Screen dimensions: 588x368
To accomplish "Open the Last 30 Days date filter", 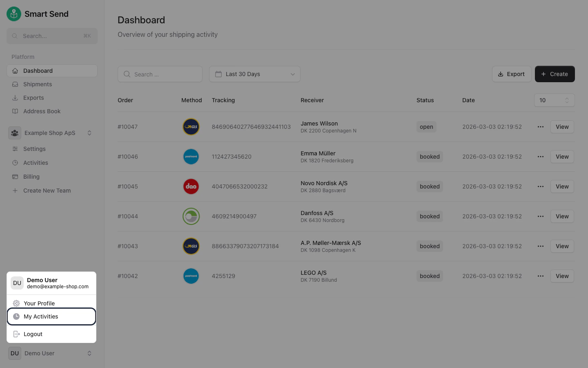I will tap(254, 74).
